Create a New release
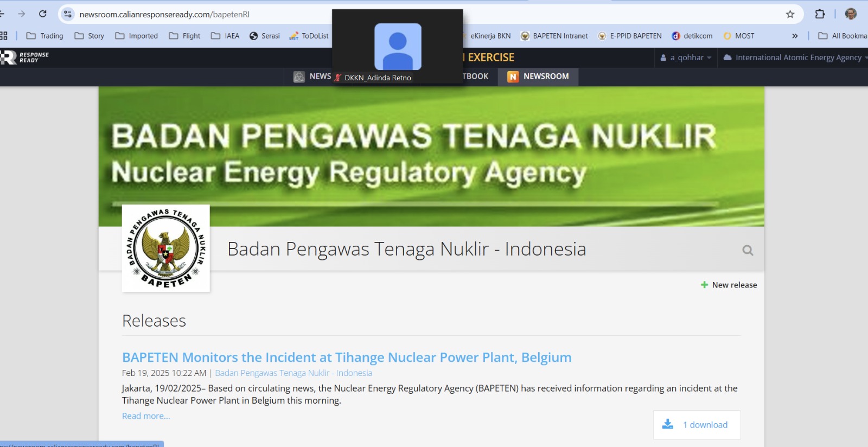The height and width of the screenshot is (447, 868). 729,285
